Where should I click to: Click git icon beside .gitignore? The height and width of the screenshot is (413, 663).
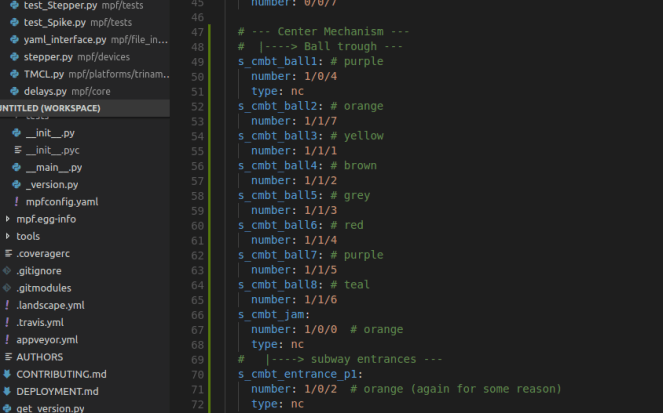pos(7,271)
